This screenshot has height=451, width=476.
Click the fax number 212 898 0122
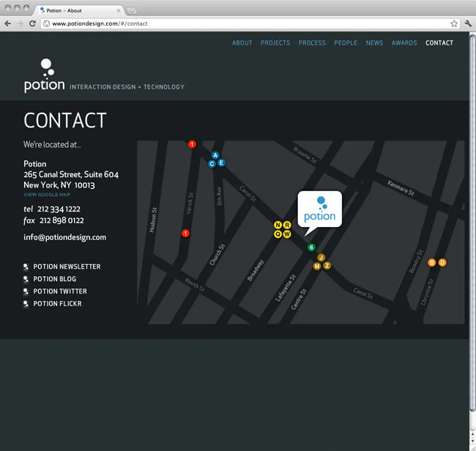tap(62, 220)
